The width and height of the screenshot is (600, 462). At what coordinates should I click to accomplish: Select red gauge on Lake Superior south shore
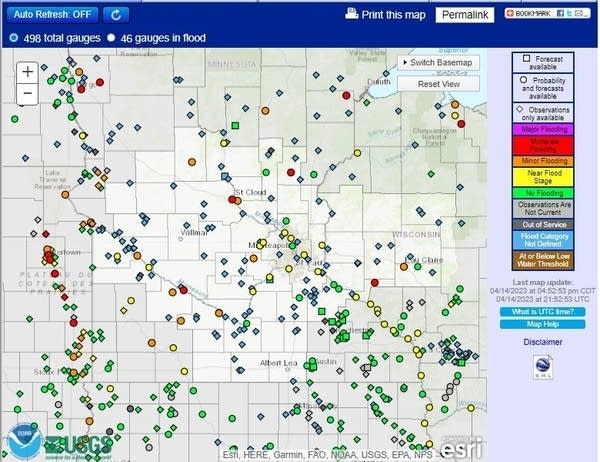pyautogui.click(x=461, y=124)
